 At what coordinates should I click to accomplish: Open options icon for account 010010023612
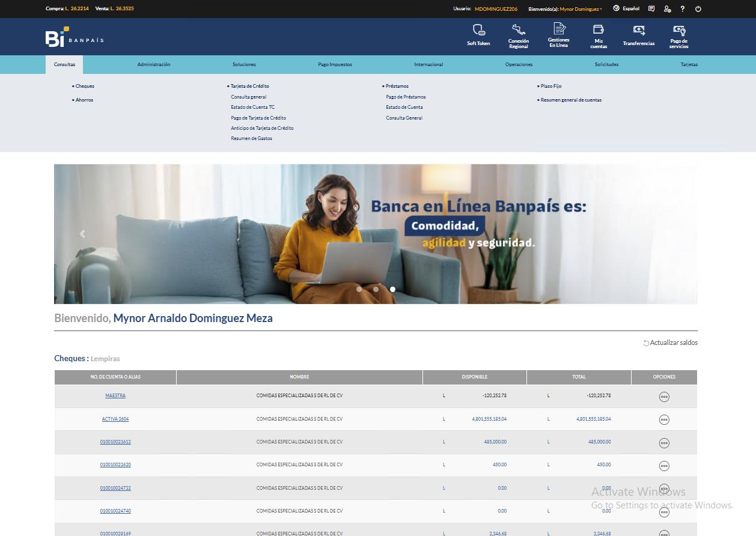[664, 443]
